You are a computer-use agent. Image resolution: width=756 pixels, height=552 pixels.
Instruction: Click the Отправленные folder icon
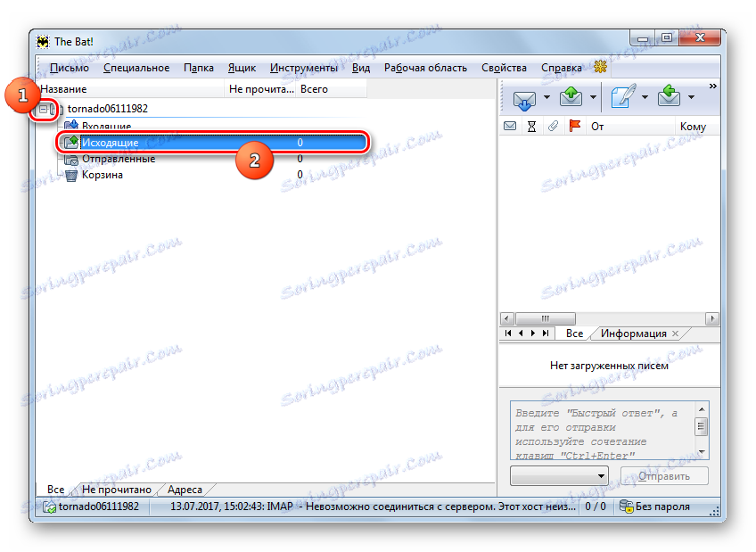71,159
